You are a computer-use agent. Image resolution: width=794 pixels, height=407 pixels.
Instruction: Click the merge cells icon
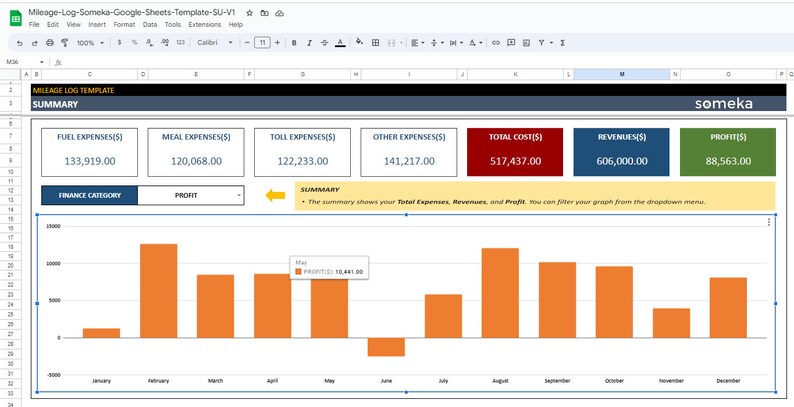pyautogui.click(x=391, y=43)
